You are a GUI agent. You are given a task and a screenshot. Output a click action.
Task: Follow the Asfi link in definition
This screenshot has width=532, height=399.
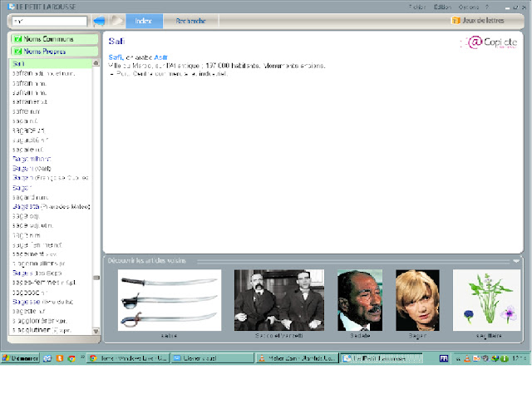point(160,57)
